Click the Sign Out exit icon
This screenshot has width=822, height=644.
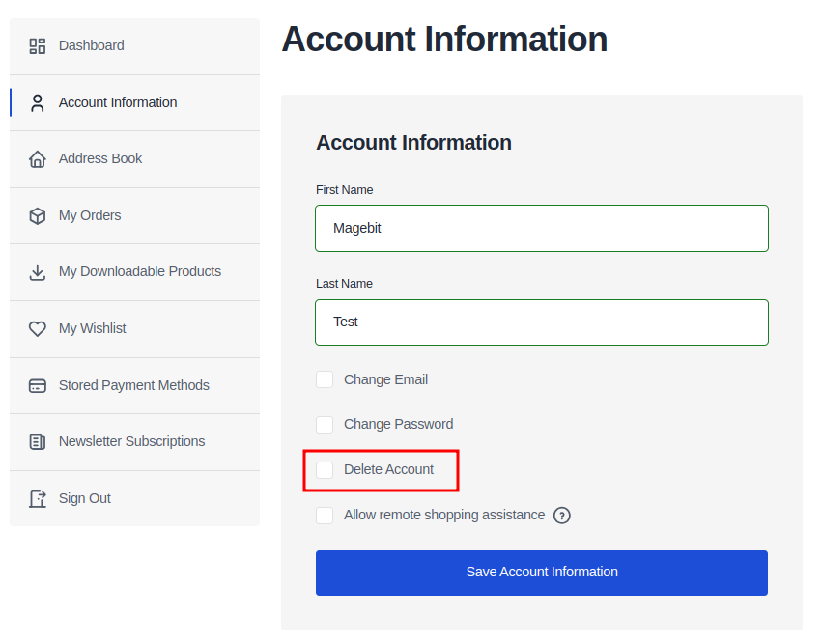[x=37, y=498]
